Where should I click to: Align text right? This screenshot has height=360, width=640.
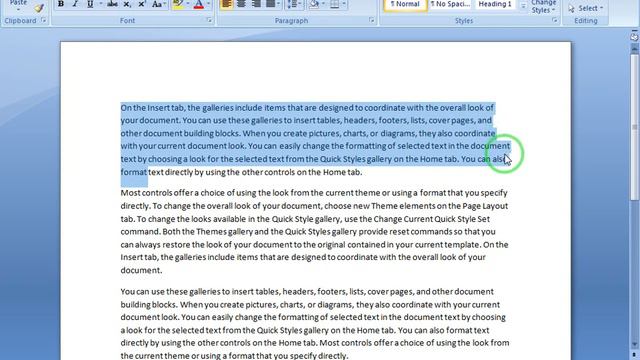coord(256,4)
